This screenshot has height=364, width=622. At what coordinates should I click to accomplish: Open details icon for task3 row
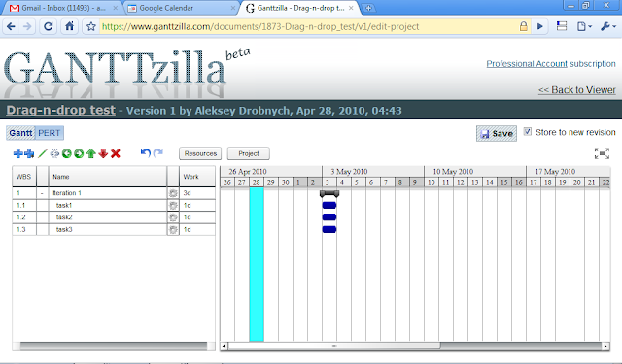(x=173, y=230)
